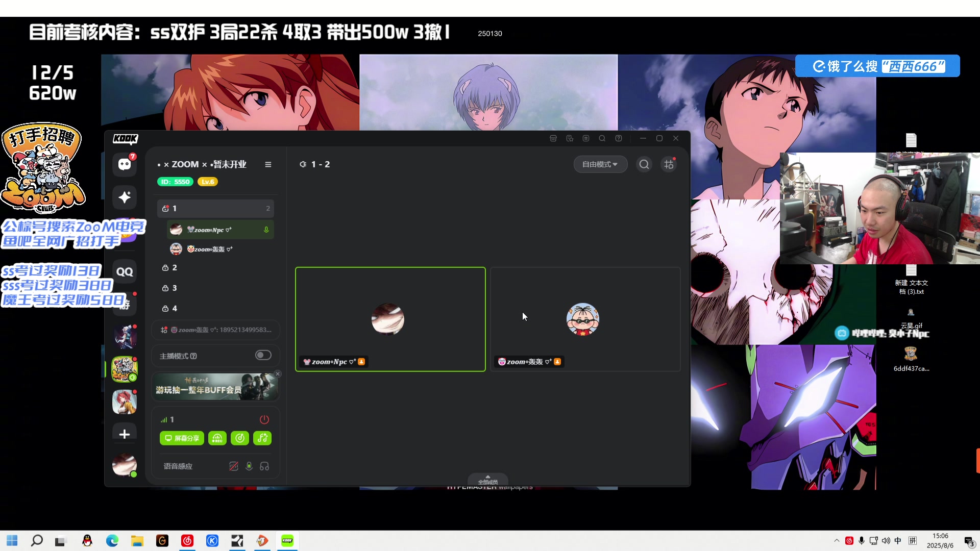Click the ID: 5550 badge
Image resolution: width=980 pixels, height=551 pixels.
pos(175,182)
